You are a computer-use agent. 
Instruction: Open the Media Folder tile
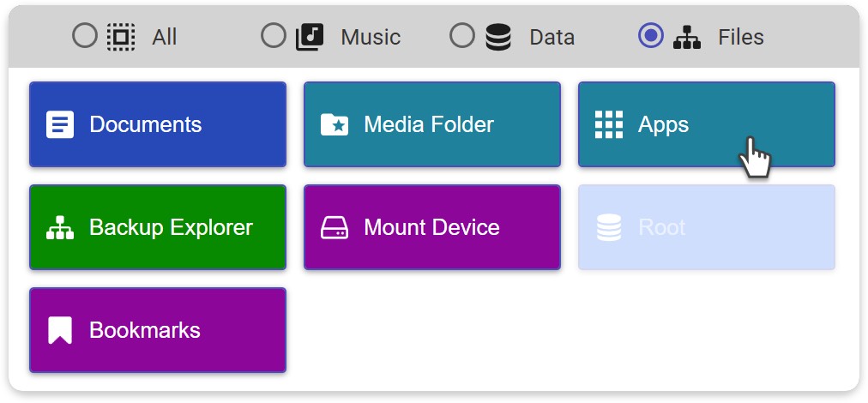[432, 124]
